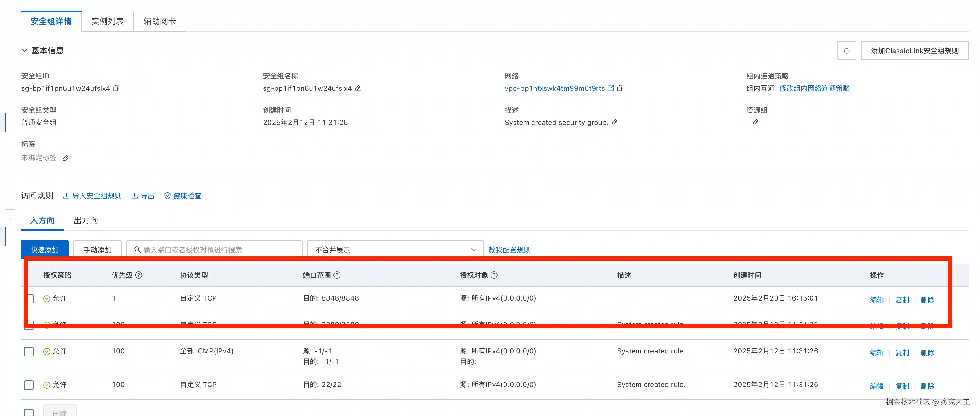Screen dimensions: 980x416
Task: Open vpc-bp1ntxswk4tm99m0t9rts link
Action: (x=554, y=88)
